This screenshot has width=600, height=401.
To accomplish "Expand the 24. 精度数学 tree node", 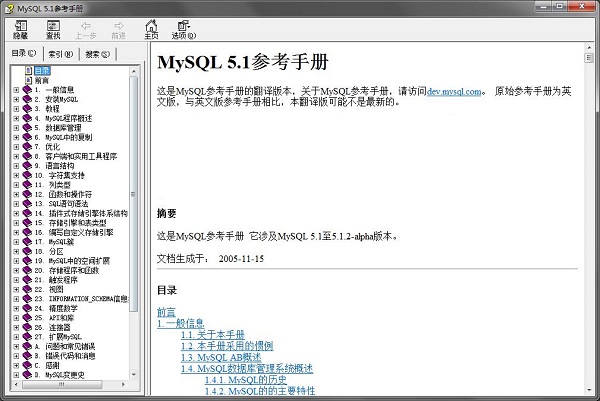I will [x=16, y=308].
